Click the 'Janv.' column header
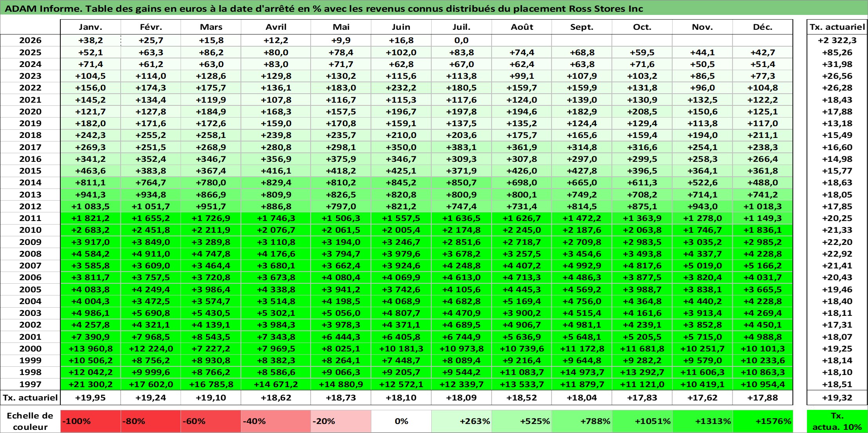 pos(90,27)
